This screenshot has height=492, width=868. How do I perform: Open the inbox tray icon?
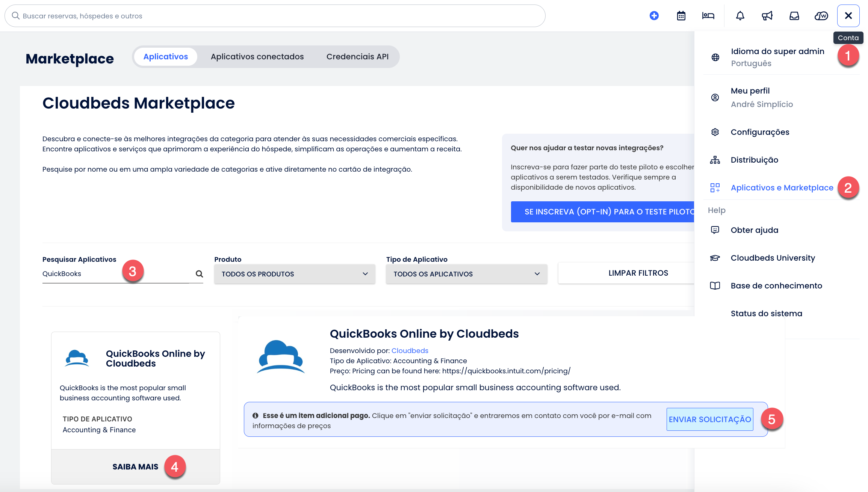tap(794, 16)
